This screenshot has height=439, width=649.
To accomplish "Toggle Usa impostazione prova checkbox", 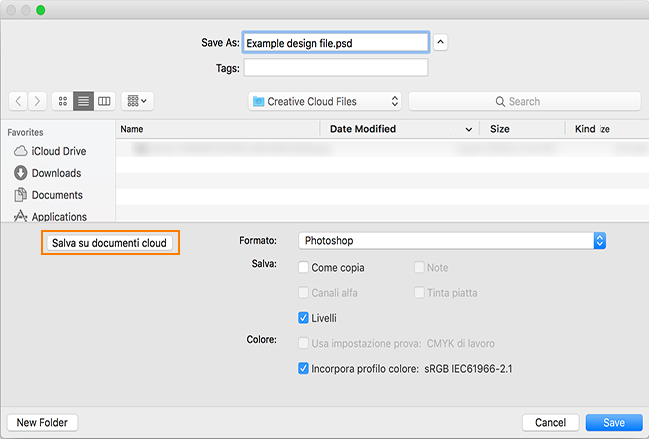I will 303,343.
